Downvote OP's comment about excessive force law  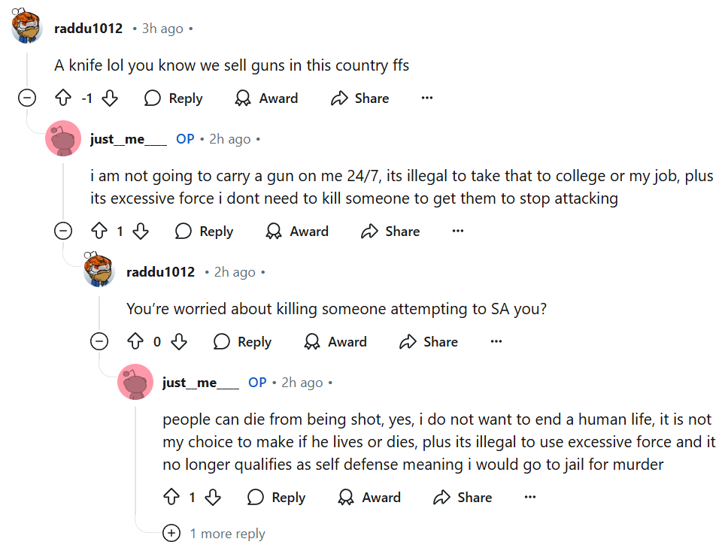(x=213, y=498)
